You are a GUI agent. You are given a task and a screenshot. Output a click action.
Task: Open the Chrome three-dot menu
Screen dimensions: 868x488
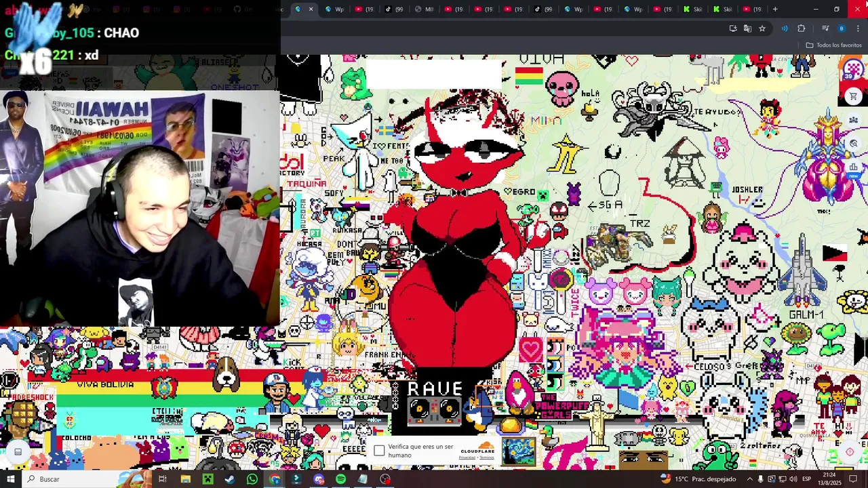tap(858, 28)
